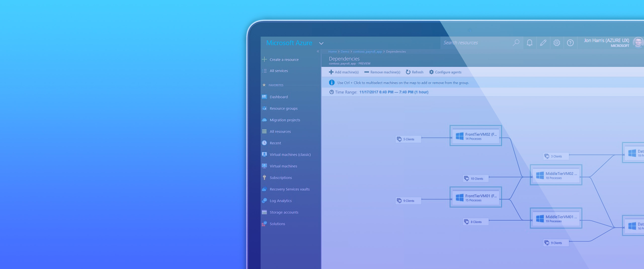
Task: Select Create a resource menu label
Action: point(284,60)
